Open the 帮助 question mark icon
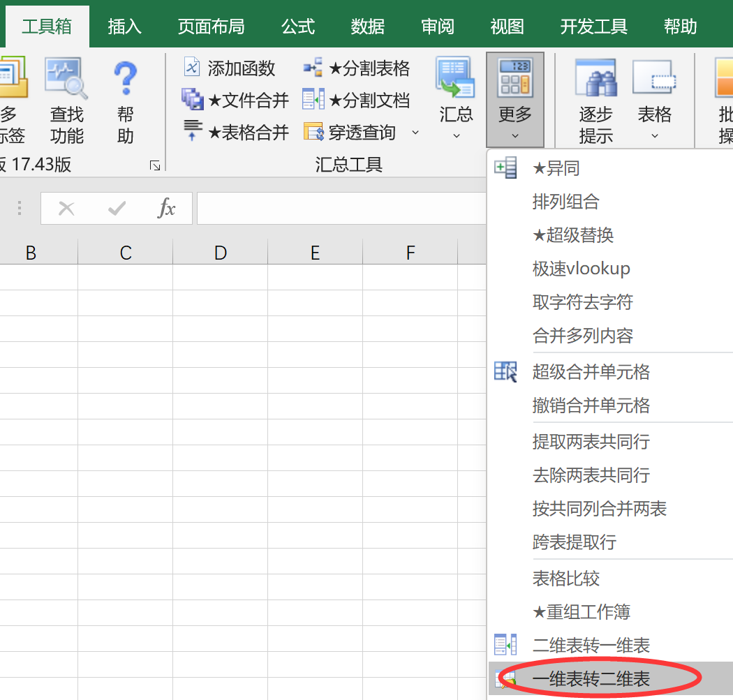The image size is (733, 700). pos(126,78)
